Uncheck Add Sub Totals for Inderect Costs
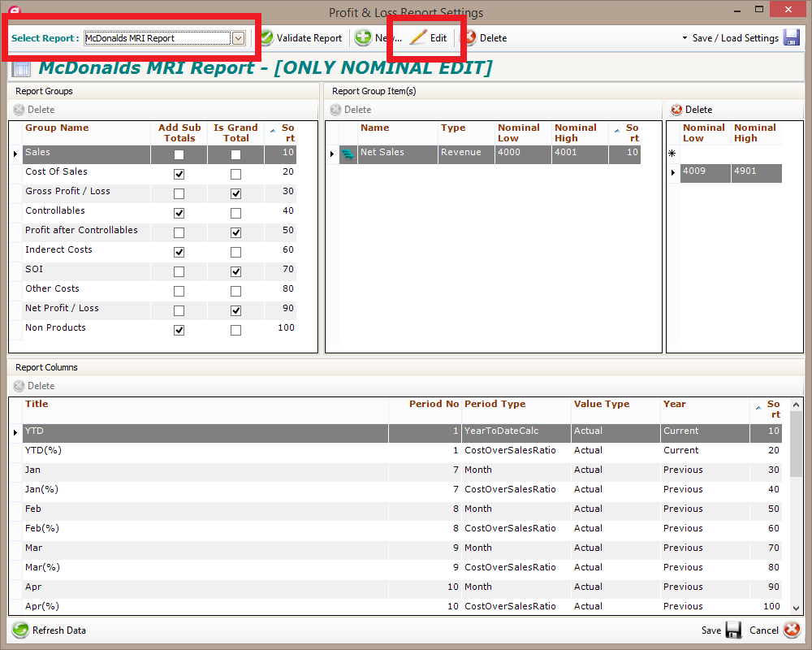The image size is (812, 650). tap(179, 252)
